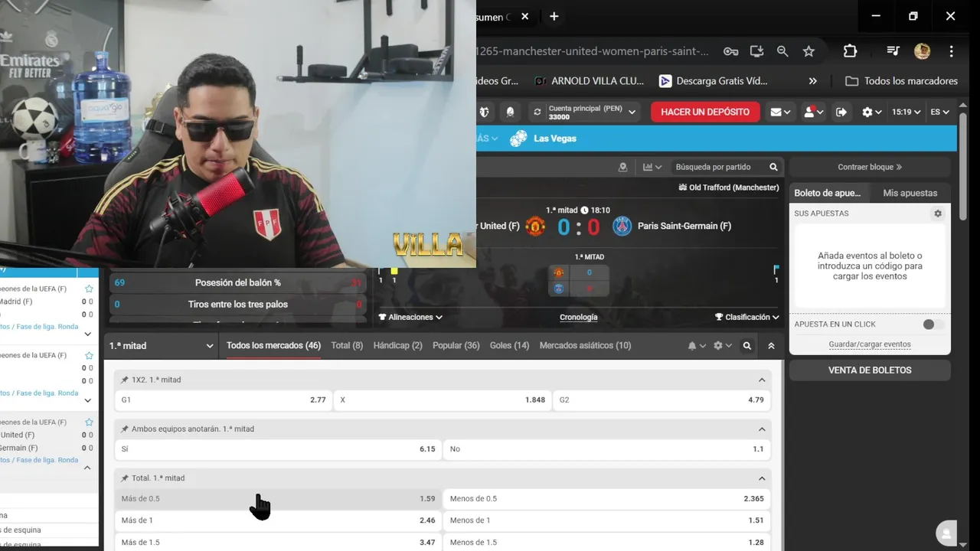Image resolution: width=980 pixels, height=551 pixels.
Task: Open the odds notification bell dropdown
Action: click(697, 346)
